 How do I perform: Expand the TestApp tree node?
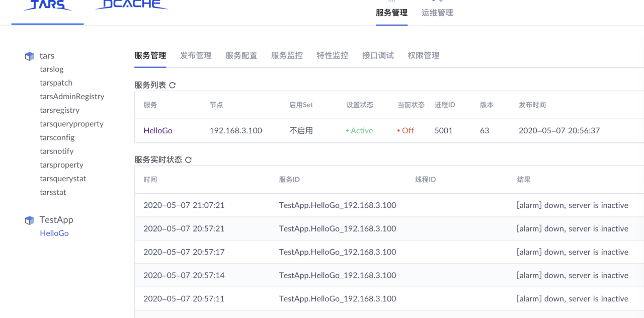[56, 220]
